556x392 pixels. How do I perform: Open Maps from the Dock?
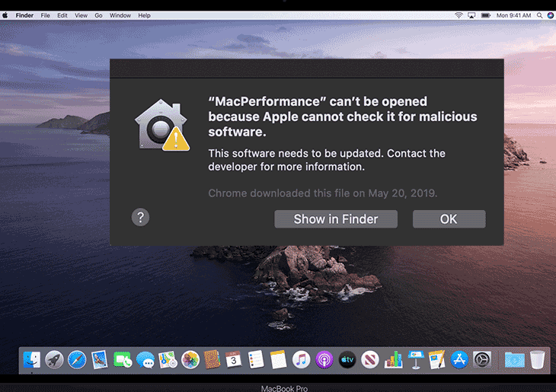tap(168, 360)
